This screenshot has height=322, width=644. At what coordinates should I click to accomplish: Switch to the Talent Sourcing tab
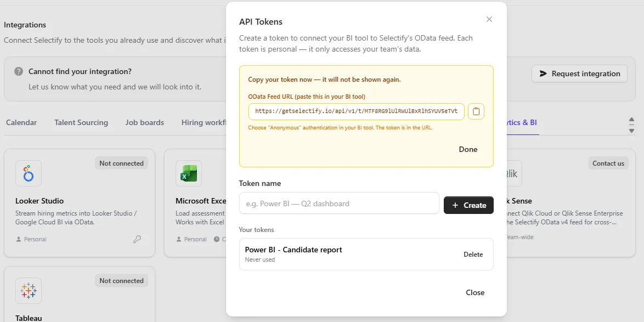tap(81, 122)
